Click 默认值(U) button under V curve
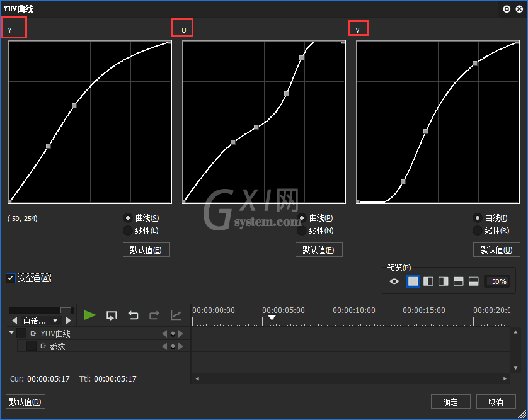The width and height of the screenshot is (528, 420). (x=496, y=250)
